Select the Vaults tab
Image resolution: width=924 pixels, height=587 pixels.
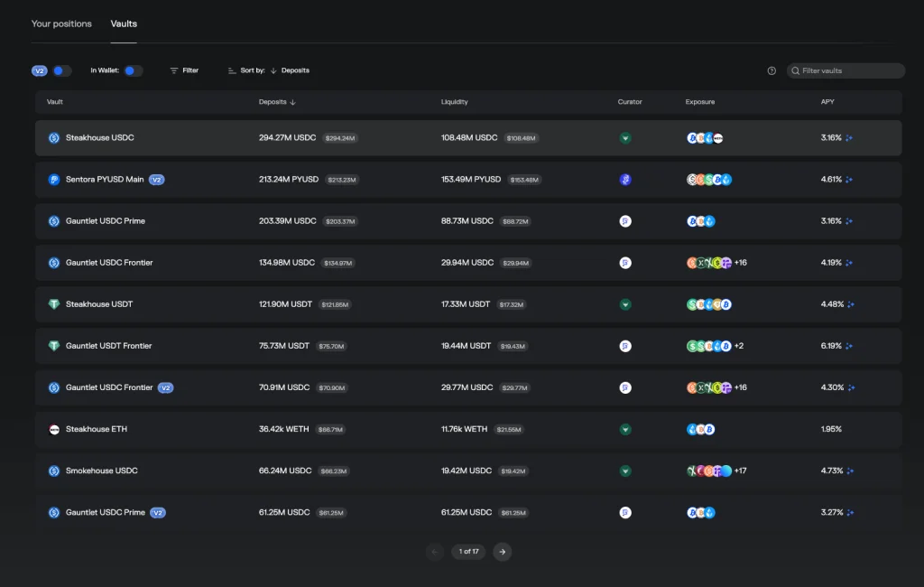pos(124,23)
